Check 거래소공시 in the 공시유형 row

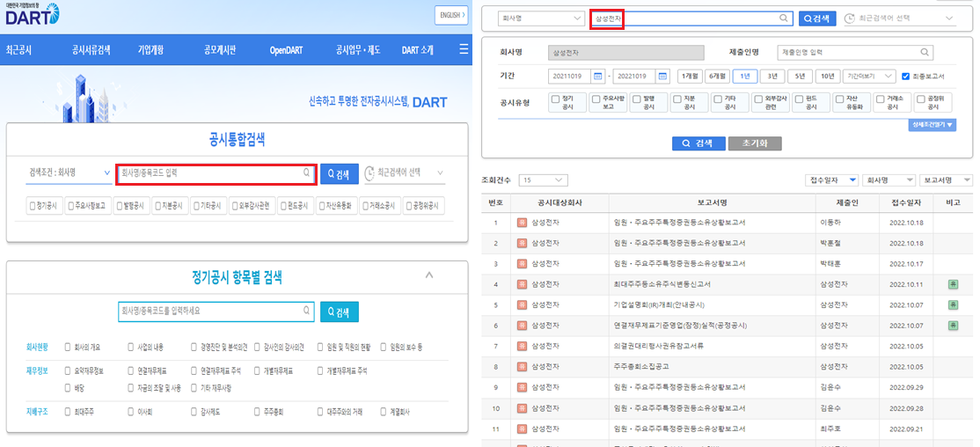[881, 99]
